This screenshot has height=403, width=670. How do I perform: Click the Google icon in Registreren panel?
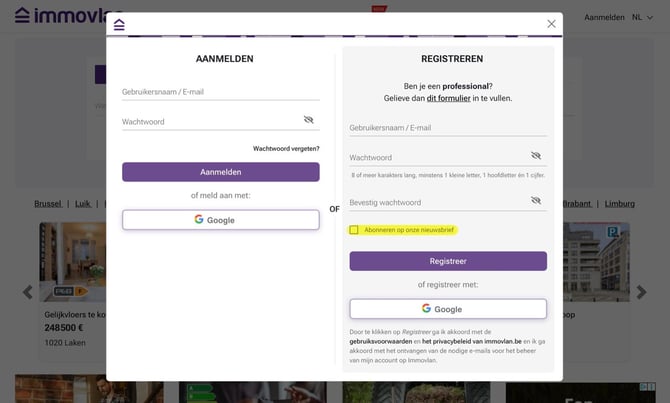[x=427, y=309]
